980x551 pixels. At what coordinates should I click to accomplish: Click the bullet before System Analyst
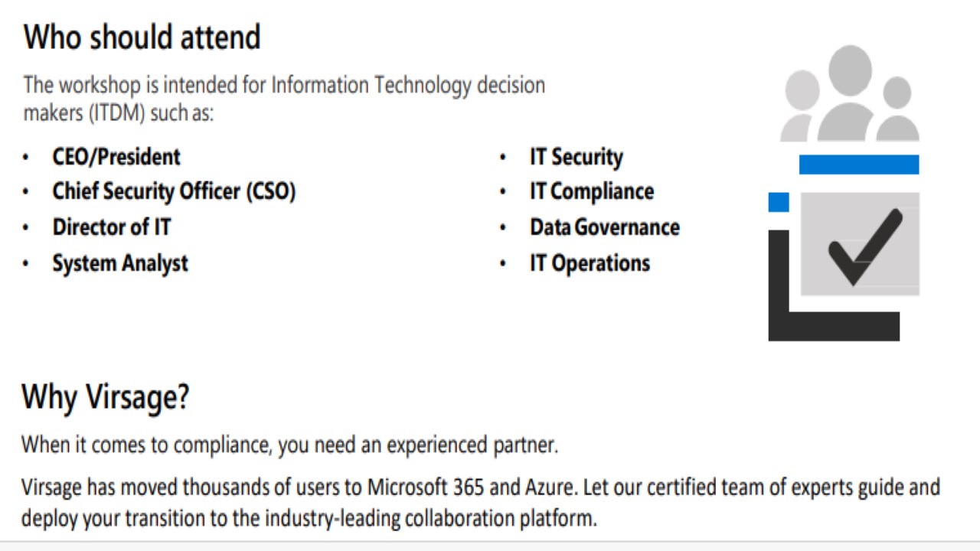(x=27, y=264)
